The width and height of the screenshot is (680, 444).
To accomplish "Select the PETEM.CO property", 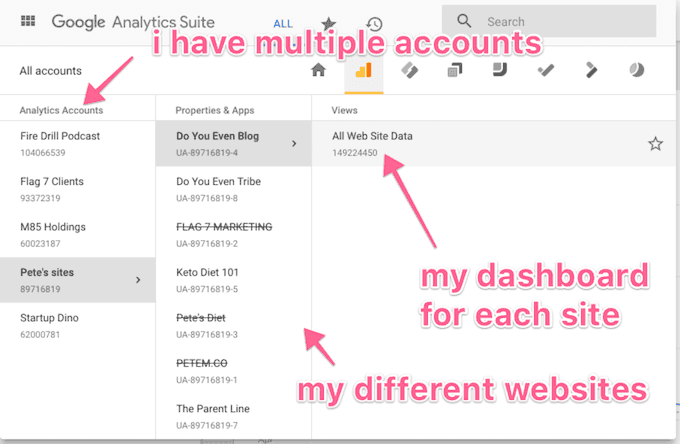I will click(x=233, y=371).
